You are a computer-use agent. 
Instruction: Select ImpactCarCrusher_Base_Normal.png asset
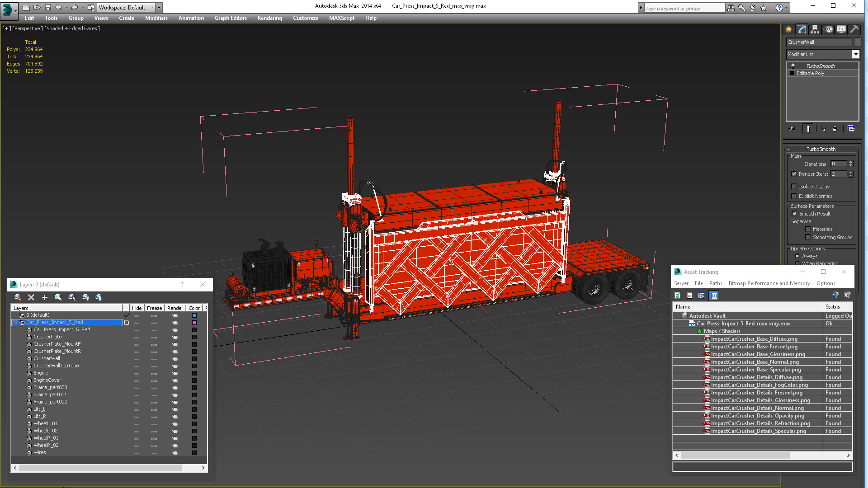tap(755, 362)
